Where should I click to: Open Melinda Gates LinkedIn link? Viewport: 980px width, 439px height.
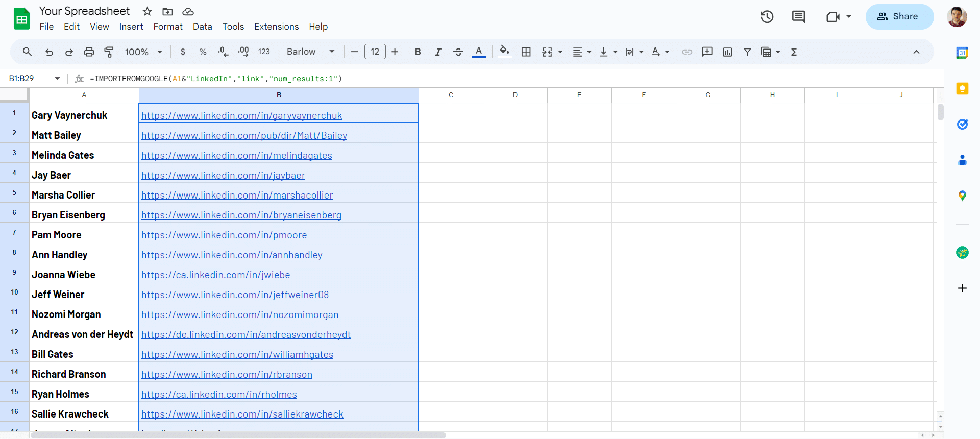coord(237,155)
